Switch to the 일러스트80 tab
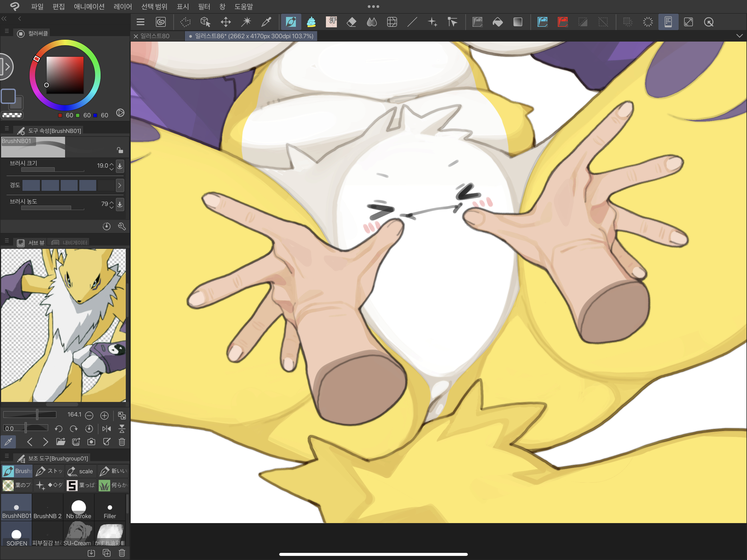The width and height of the screenshot is (747, 560). click(155, 36)
